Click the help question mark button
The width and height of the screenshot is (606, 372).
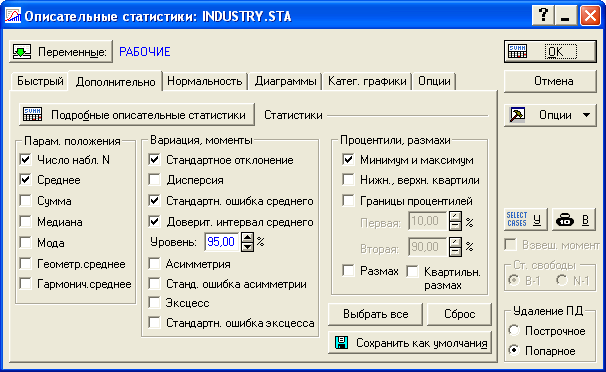(x=543, y=16)
